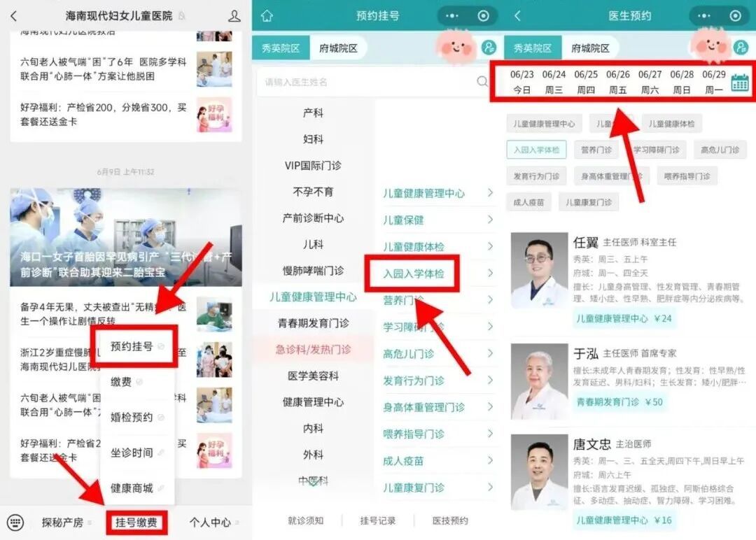The image size is (756, 540).
Task: Switch to keyboard input icon
Action: click(15, 523)
